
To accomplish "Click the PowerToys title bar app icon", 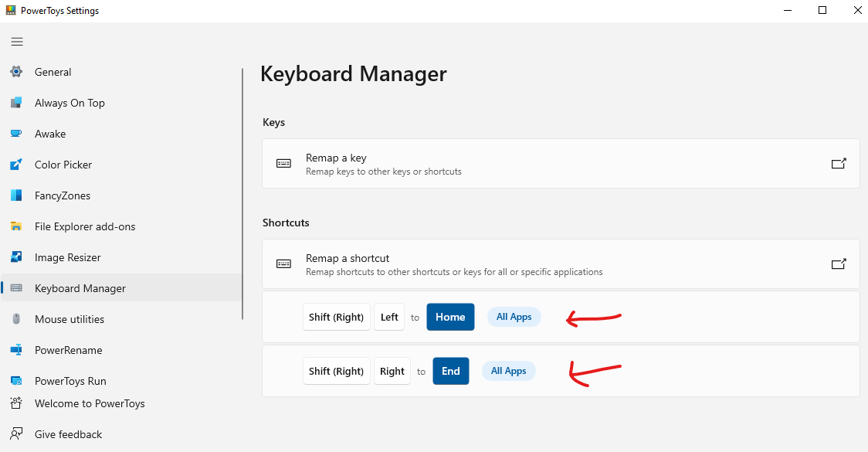I will coord(11,10).
